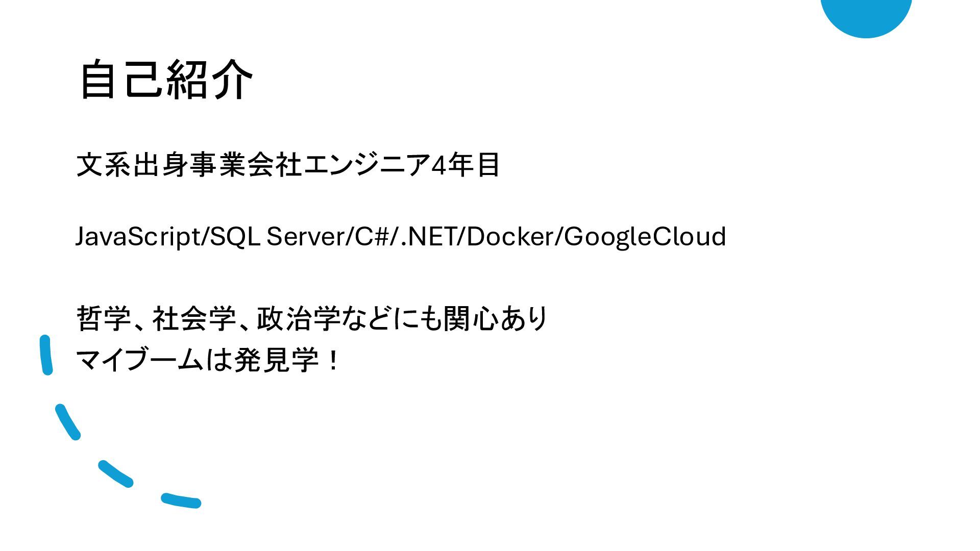This screenshot has height=551, width=980.
Task: Click the bottom blue dash below the マイブーム line
Action: click(x=181, y=500)
